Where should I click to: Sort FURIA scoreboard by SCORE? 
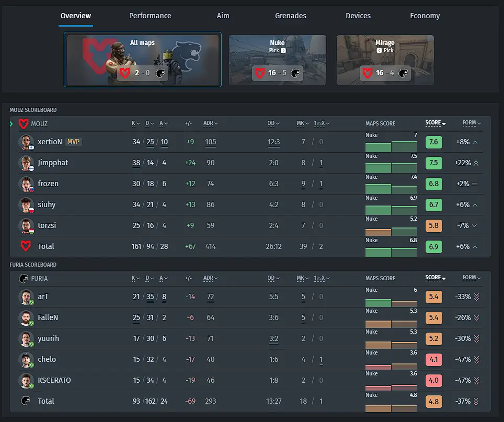point(435,277)
